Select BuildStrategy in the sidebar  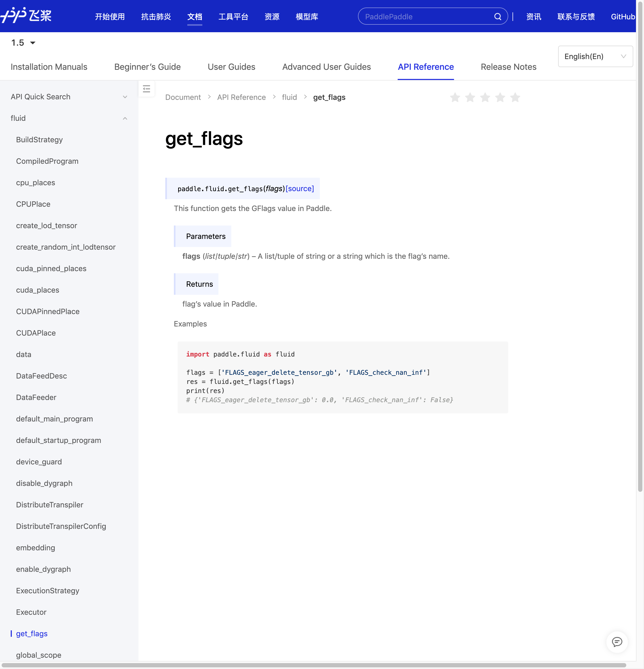coord(39,140)
